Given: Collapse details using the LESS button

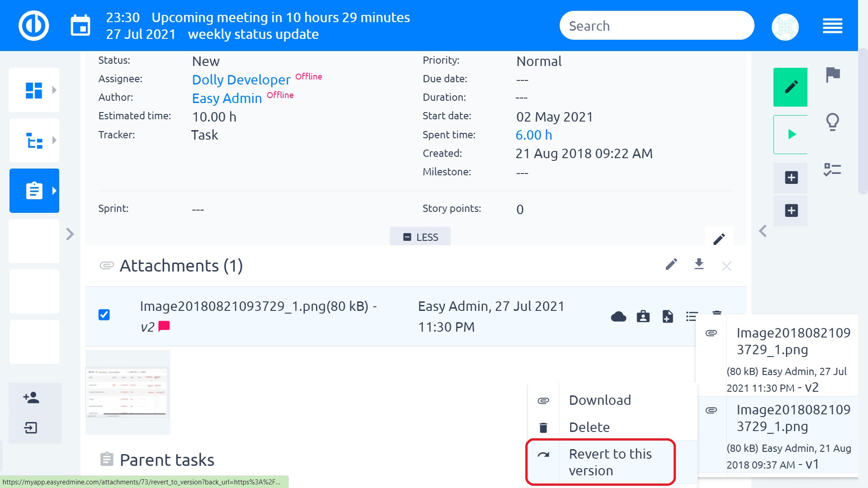Looking at the screenshot, I should click(x=420, y=236).
